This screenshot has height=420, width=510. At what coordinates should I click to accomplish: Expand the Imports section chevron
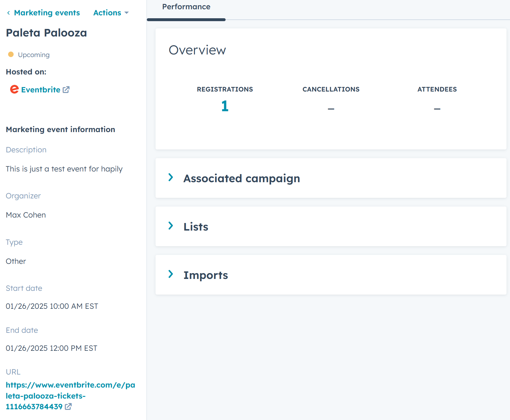tap(171, 274)
